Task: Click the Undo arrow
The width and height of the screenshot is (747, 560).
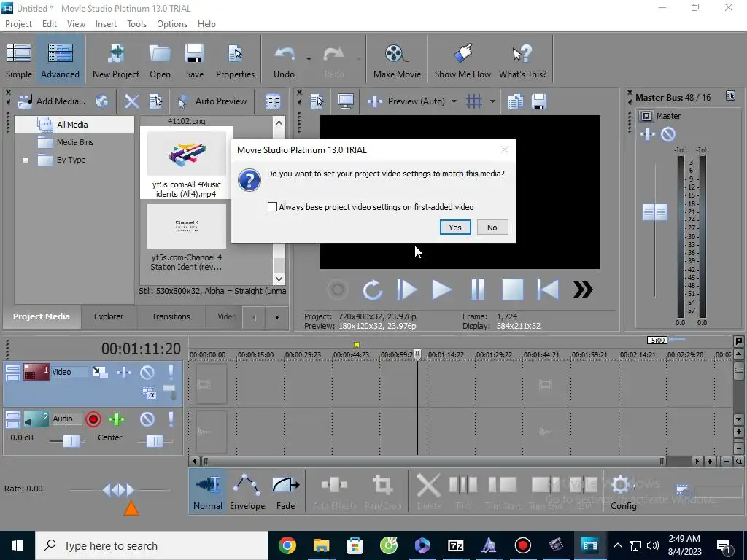Action: coord(284,61)
